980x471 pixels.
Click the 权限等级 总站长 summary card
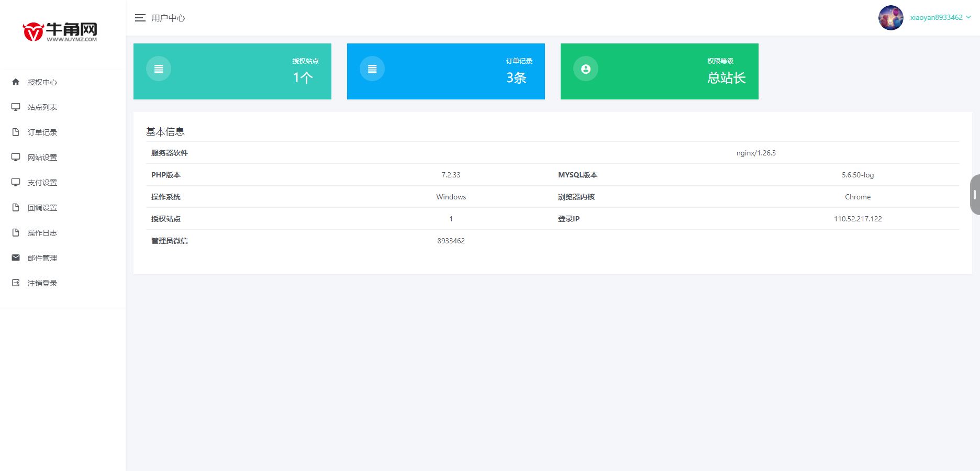coord(660,71)
